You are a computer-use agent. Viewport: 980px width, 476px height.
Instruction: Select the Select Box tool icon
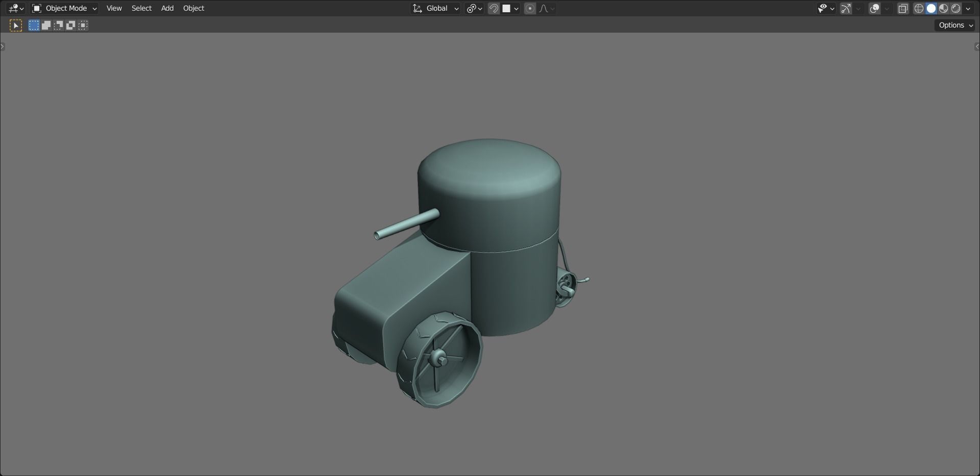pos(16,25)
